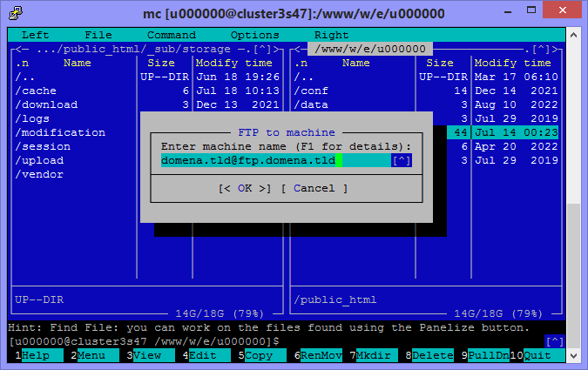Screen dimensions: 588x370
Task: Sort left panel by Size column
Action: coord(161,63)
